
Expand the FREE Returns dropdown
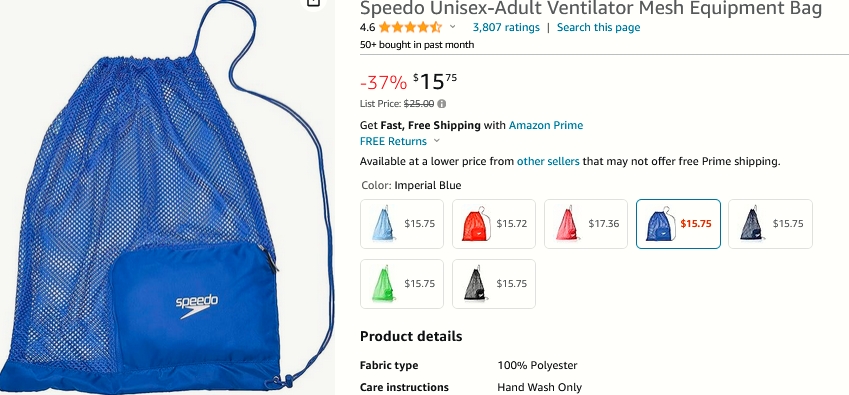[x=437, y=141]
